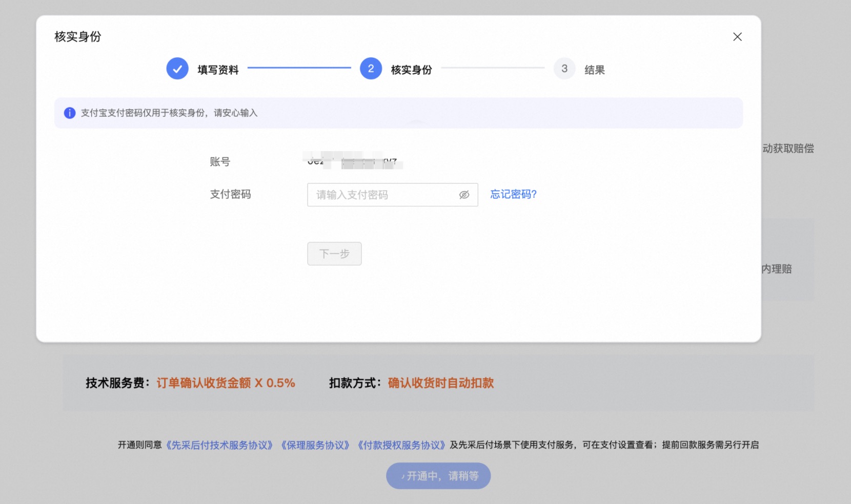Close the 核实身份 dialog
Image resolution: width=851 pixels, height=504 pixels.
tap(737, 37)
